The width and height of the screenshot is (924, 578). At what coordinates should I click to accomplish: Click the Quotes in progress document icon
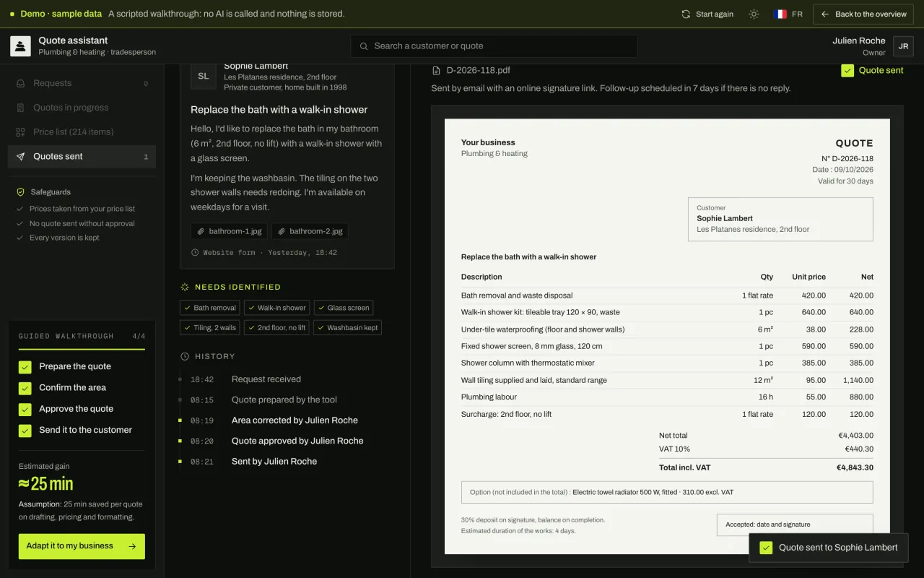[20, 108]
